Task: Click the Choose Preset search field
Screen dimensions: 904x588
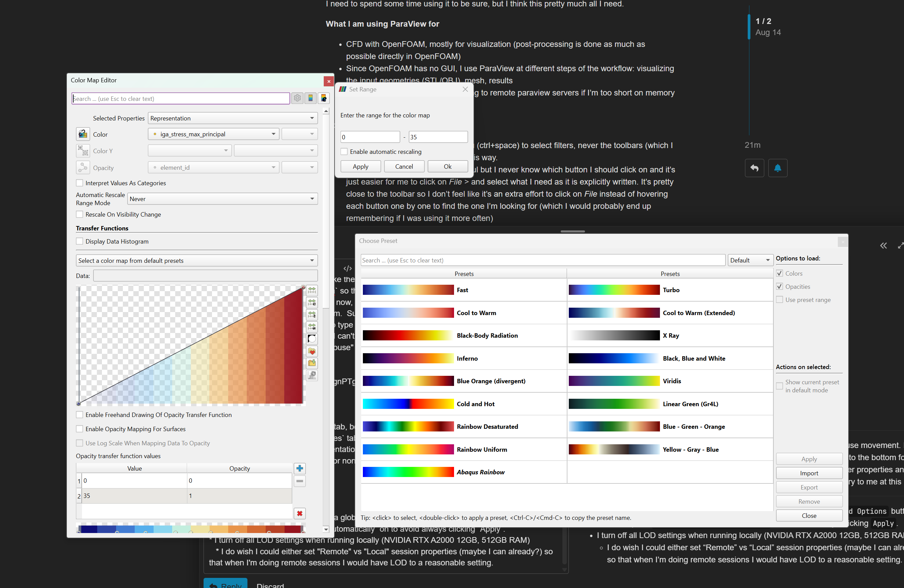Action: [543, 260]
